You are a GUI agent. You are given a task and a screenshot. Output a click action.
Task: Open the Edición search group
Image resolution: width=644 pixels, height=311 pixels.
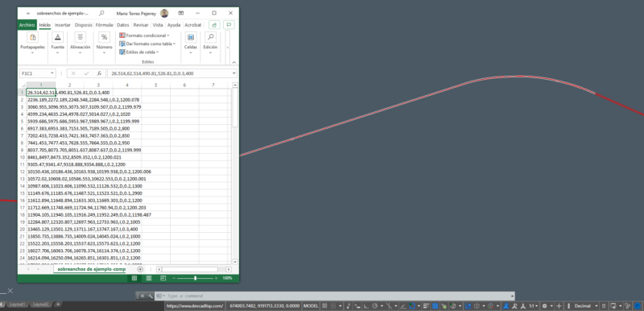coord(210,43)
